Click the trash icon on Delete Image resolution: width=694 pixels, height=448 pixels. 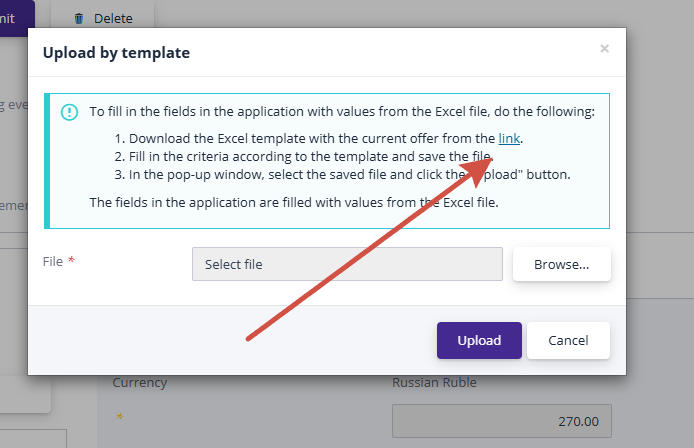pos(79,18)
